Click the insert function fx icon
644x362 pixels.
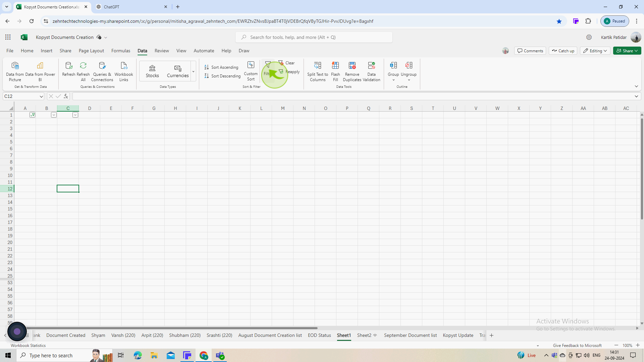tap(66, 96)
